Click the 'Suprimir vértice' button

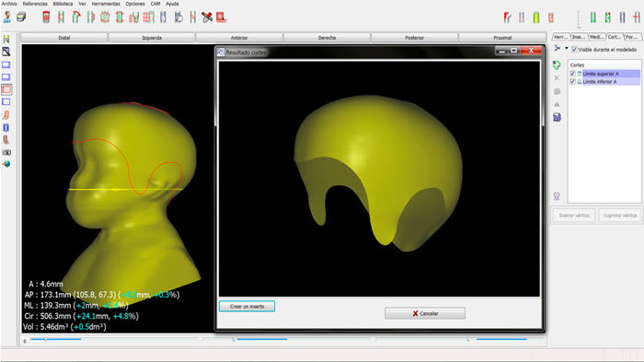point(620,216)
